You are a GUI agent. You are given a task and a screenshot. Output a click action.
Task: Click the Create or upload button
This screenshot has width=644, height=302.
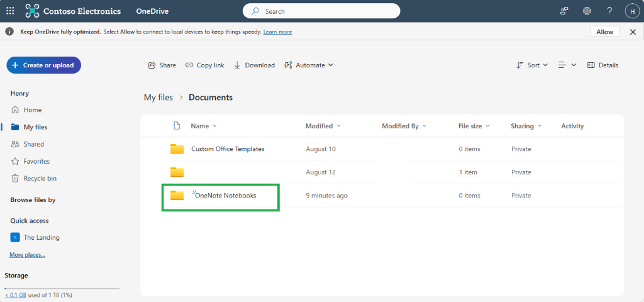(x=43, y=65)
